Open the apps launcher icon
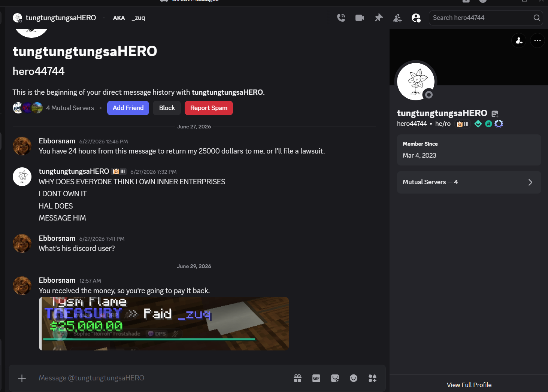The width and height of the screenshot is (548, 392). pos(372,378)
